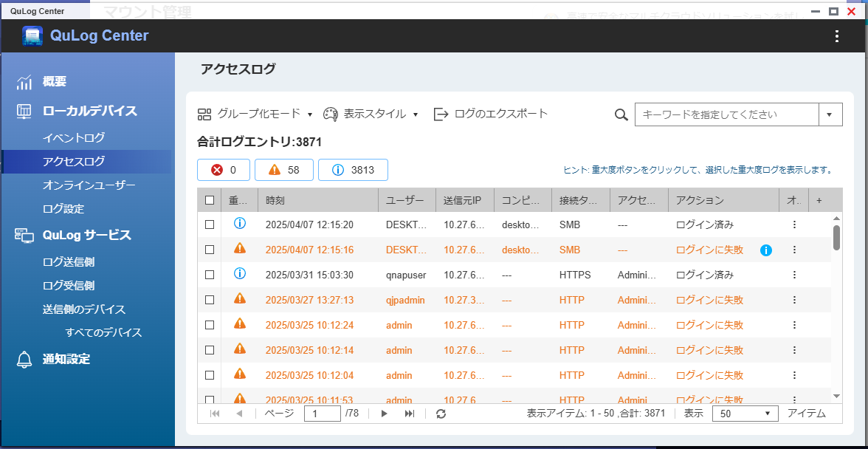Check the qjpadmin log row checkbox
This screenshot has width=868, height=449.
click(210, 300)
